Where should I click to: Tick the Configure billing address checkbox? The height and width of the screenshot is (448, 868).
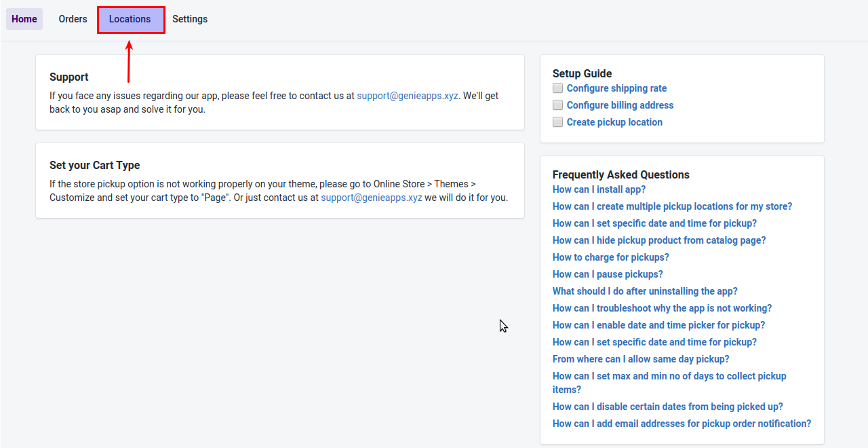[x=557, y=105]
